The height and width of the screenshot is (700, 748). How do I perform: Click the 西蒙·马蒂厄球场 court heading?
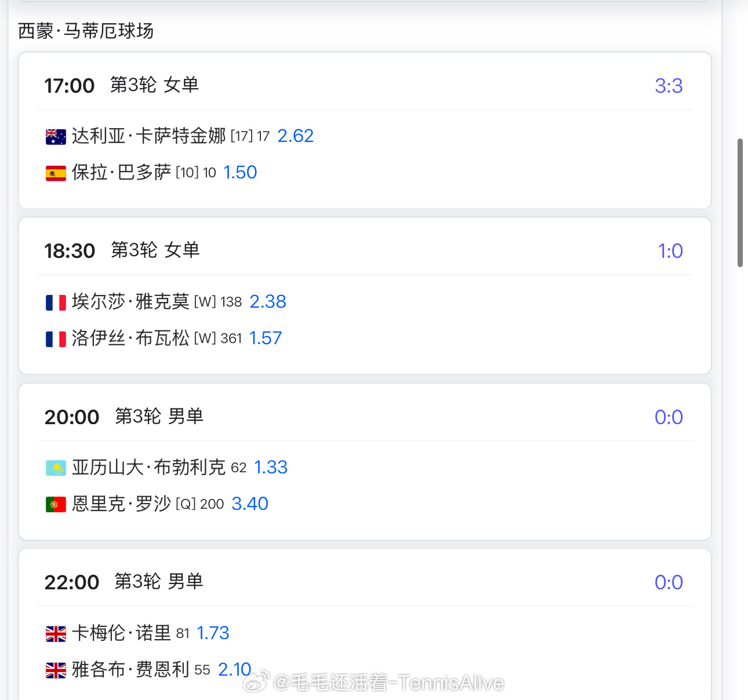86,31
